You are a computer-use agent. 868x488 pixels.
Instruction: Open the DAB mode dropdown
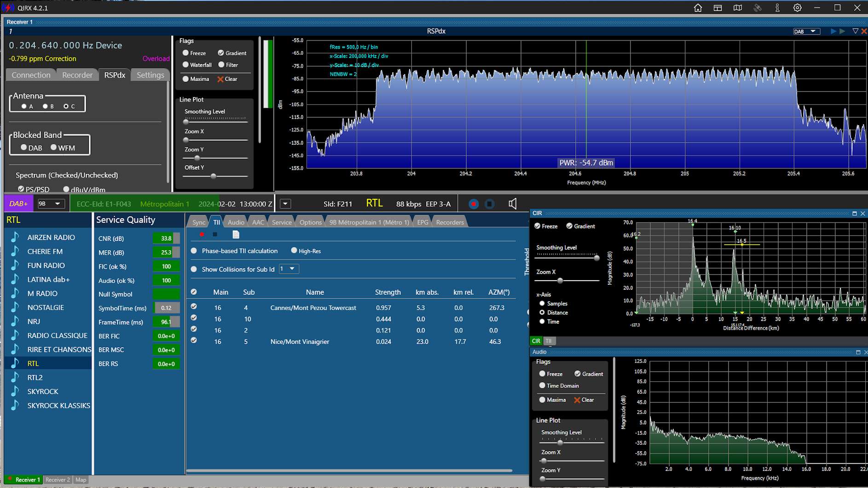point(805,31)
